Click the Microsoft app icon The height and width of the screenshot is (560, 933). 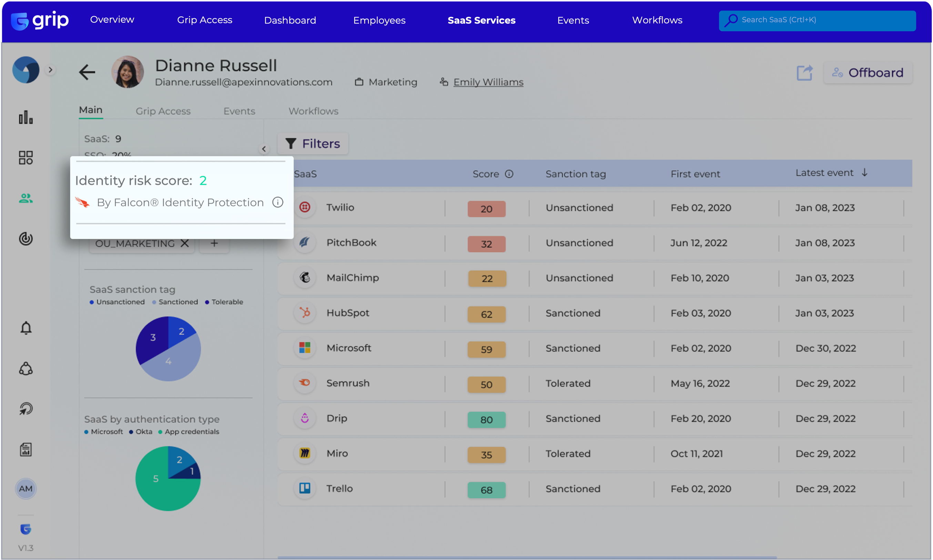point(305,348)
